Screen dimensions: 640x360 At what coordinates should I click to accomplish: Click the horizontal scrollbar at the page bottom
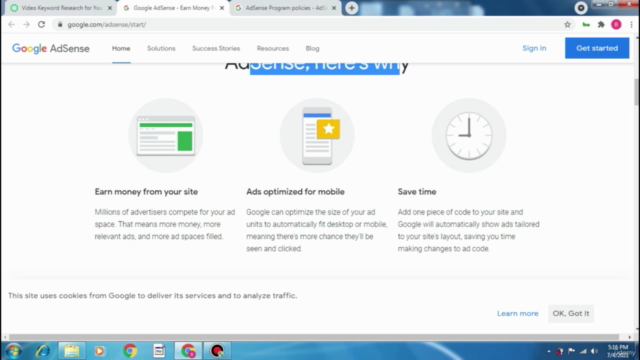click(314, 337)
